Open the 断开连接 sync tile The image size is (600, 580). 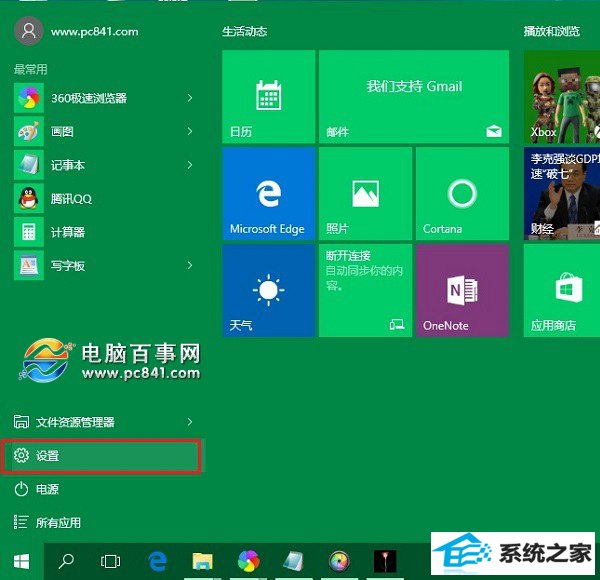[365, 290]
